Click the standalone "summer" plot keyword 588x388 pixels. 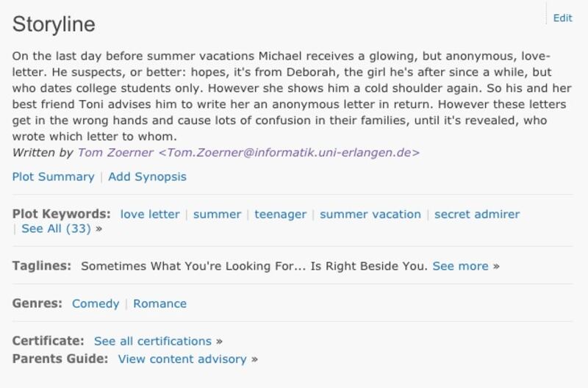217,215
